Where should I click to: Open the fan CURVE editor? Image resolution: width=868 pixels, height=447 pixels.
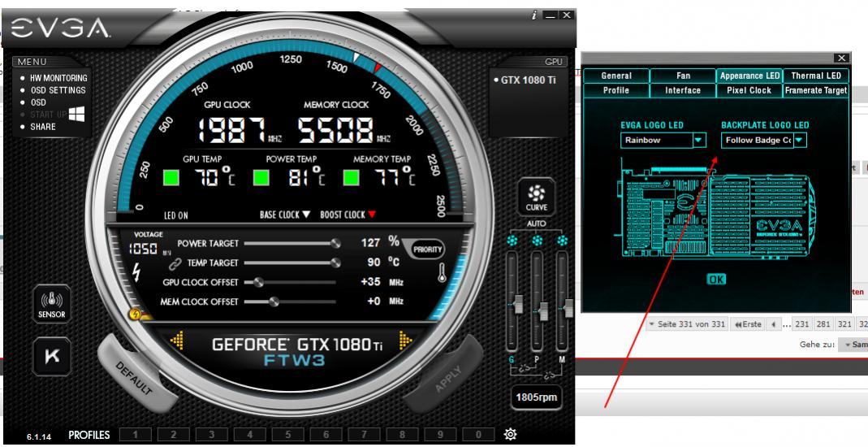(536, 197)
